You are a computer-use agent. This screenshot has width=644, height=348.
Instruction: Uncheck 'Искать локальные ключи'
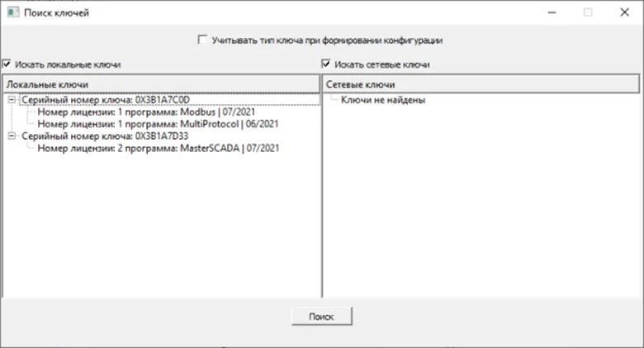click(x=7, y=64)
